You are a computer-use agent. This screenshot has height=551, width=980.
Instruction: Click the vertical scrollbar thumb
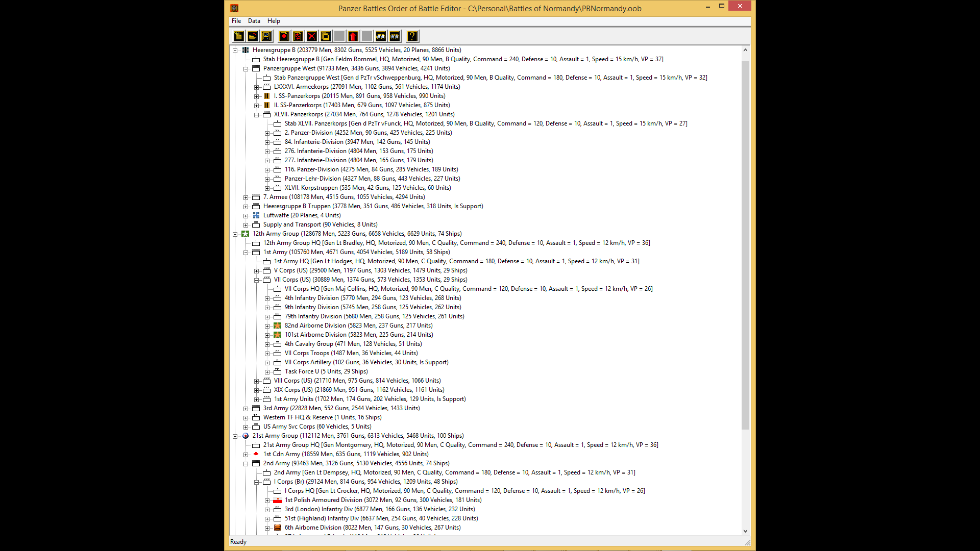[745, 245]
